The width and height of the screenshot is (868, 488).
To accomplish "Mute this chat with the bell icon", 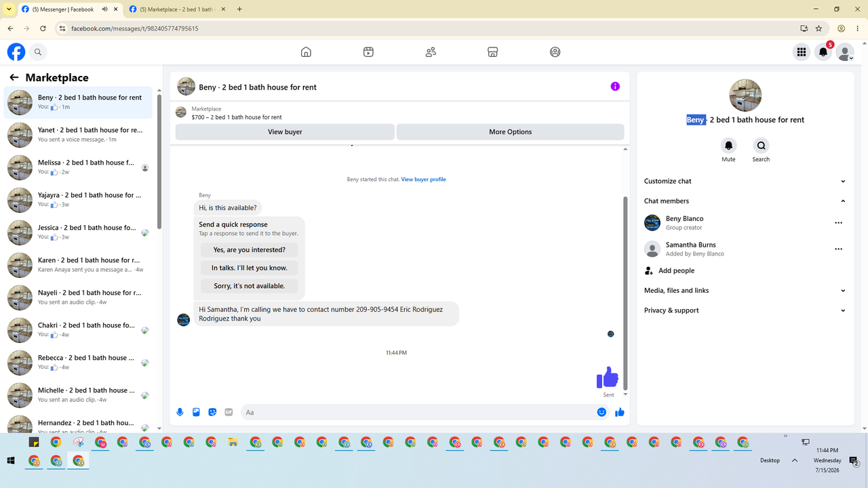I will [728, 145].
